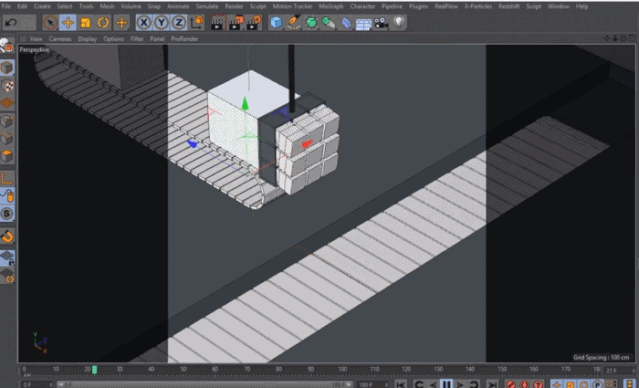The width and height of the screenshot is (639, 388).
Task: Open the Simulate menu
Action: [x=207, y=6]
